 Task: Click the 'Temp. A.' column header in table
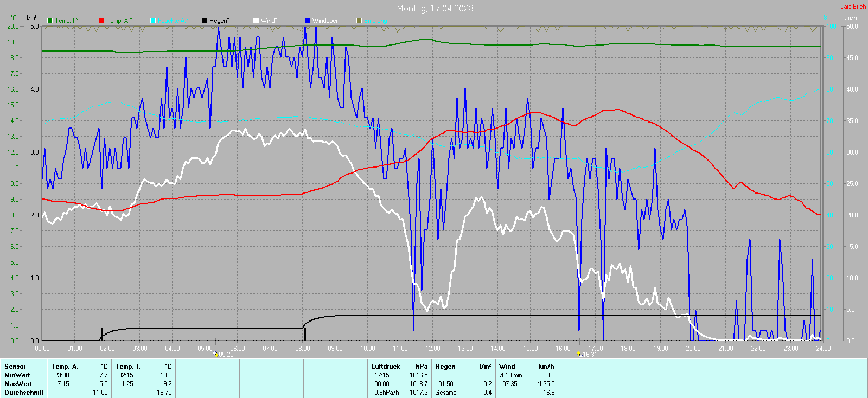tap(65, 367)
